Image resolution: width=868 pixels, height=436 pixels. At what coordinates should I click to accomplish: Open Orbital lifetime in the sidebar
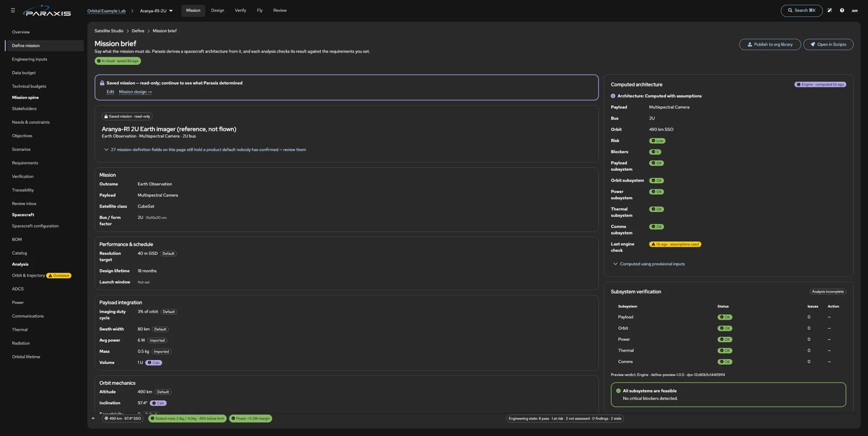[x=45, y=357]
